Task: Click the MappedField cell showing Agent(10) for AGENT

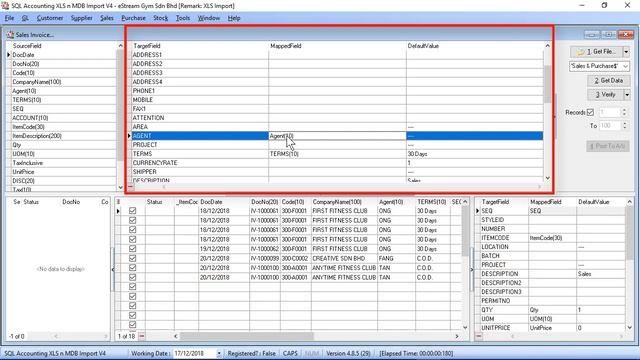Action: click(x=337, y=136)
